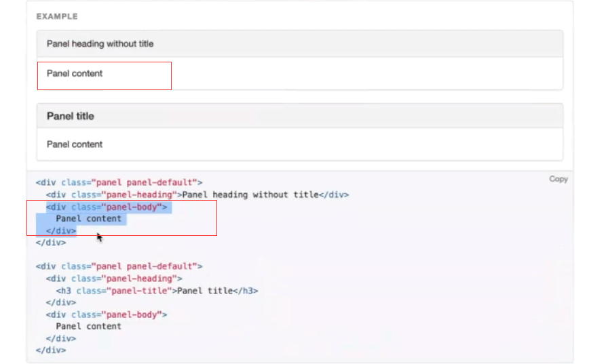The height and width of the screenshot is (364, 589).
Task: Click "Panel content" under the untitled heading panel
Action: [75, 74]
